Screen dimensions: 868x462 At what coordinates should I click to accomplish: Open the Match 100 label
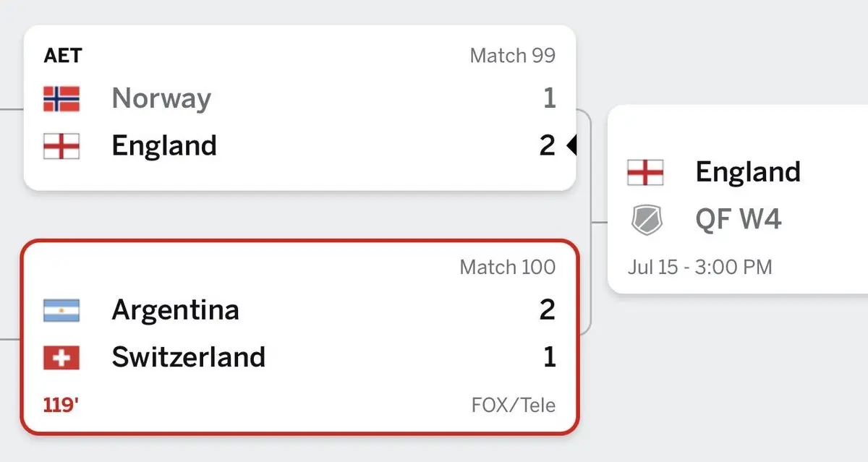tap(508, 267)
